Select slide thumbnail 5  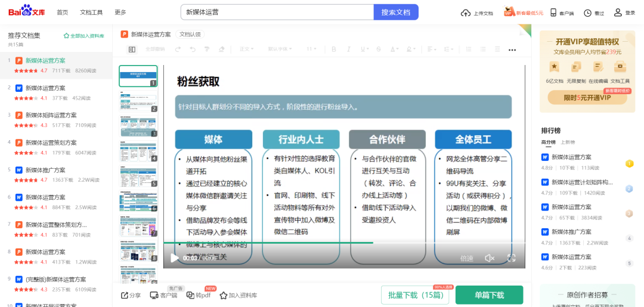coord(138,176)
